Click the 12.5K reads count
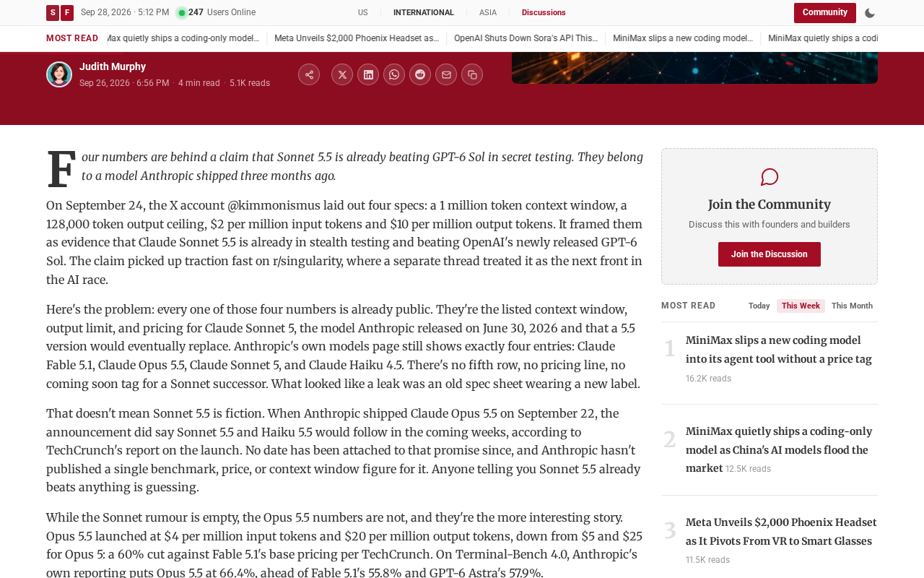The height and width of the screenshot is (578, 924). point(748,470)
